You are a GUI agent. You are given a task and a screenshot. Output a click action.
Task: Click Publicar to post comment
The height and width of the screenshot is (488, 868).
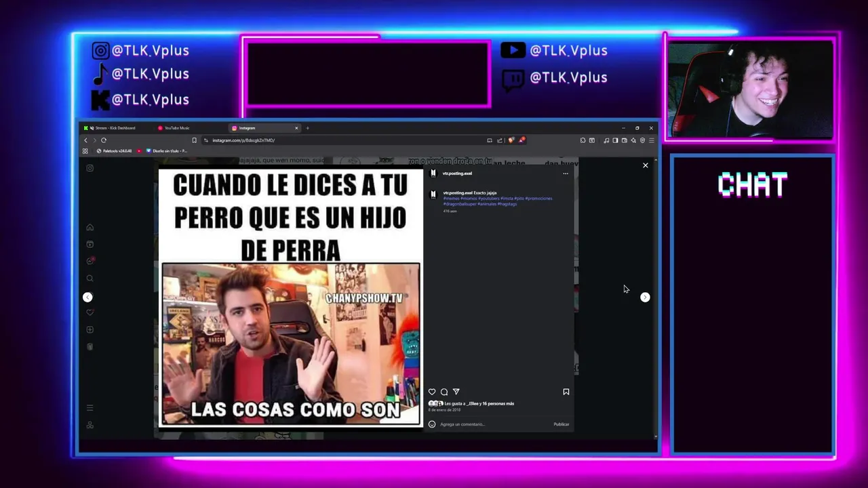click(x=561, y=424)
